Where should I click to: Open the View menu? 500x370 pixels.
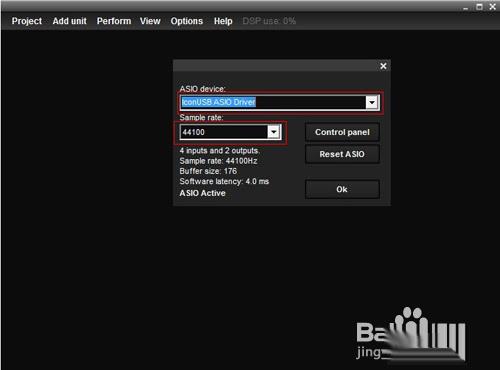click(x=150, y=21)
